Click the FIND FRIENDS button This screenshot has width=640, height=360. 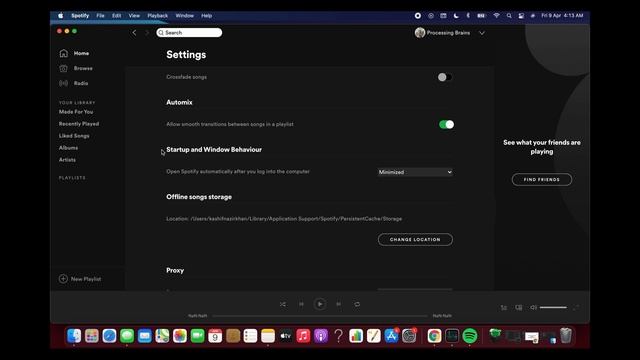(x=542, y=180)
